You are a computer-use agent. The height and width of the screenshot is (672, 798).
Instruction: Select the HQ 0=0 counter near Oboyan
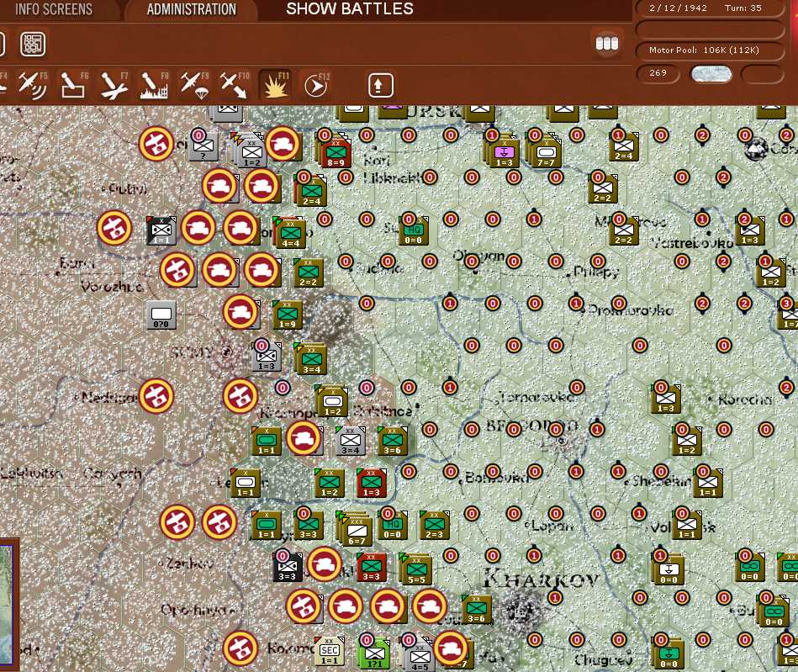click(413, 231)
